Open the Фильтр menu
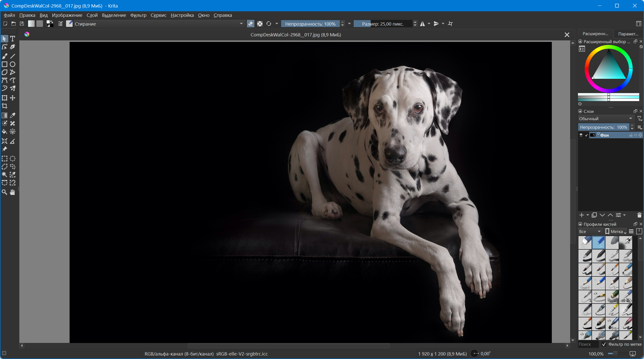Image resolution: width=644 pixels, height=359 pixels. [138, 15]
